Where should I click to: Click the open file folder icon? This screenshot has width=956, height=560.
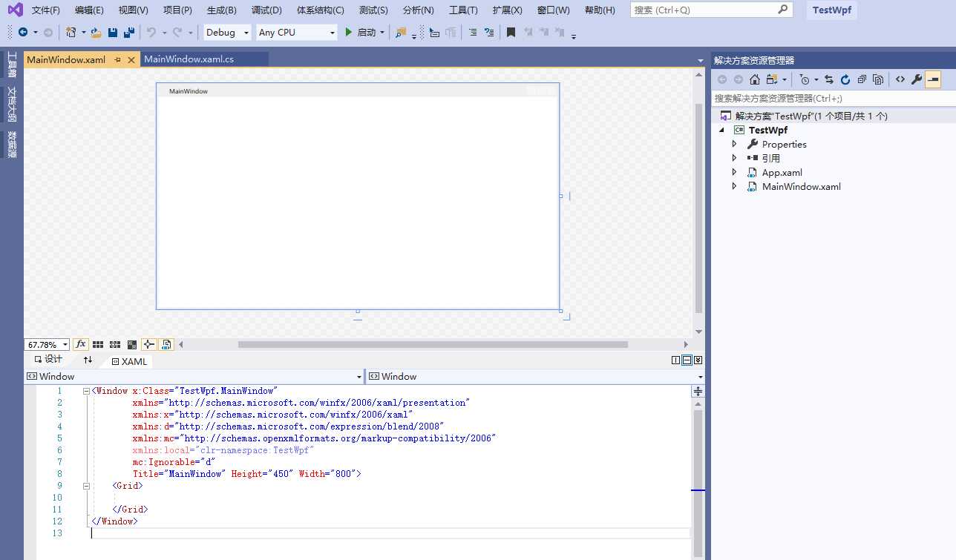pyautogui.click(x=96, y=33)
